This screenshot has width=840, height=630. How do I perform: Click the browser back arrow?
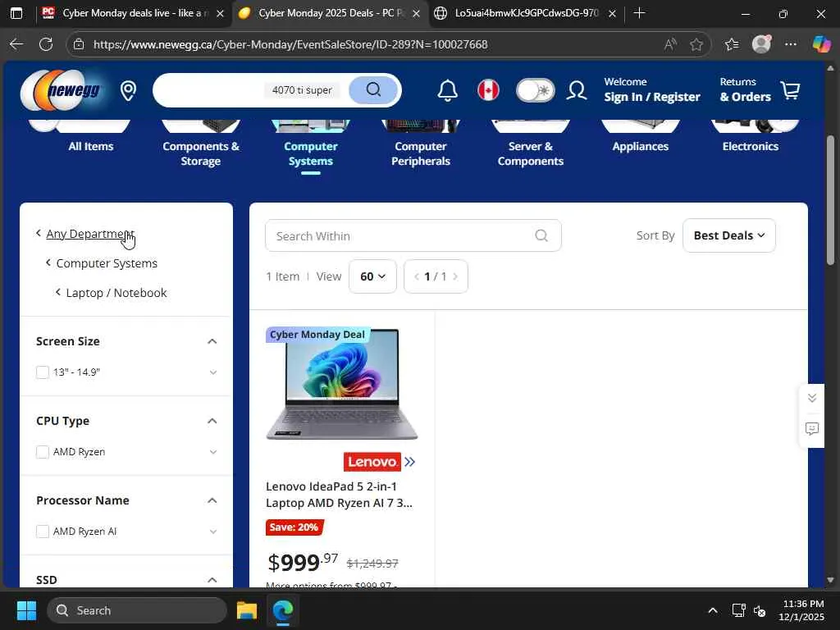point(16,44)
